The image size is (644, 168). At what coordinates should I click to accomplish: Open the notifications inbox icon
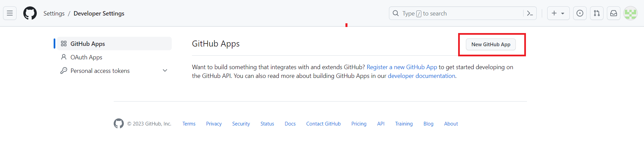tap(614, 13)
